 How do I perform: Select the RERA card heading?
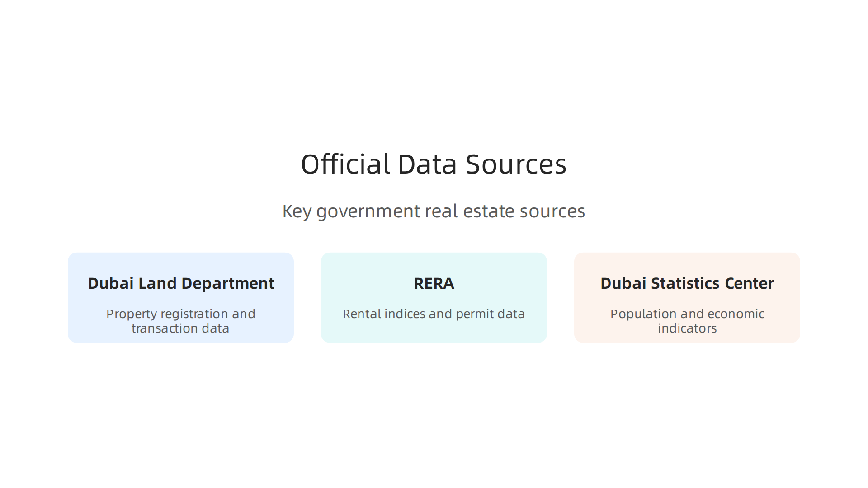pos(434,283)
